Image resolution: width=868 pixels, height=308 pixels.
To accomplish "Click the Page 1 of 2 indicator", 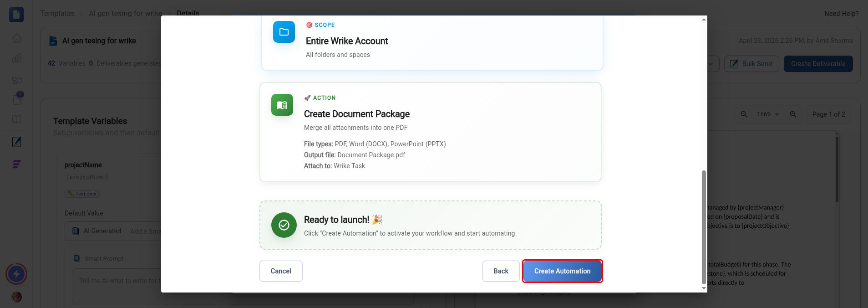I will click(828, 114).
